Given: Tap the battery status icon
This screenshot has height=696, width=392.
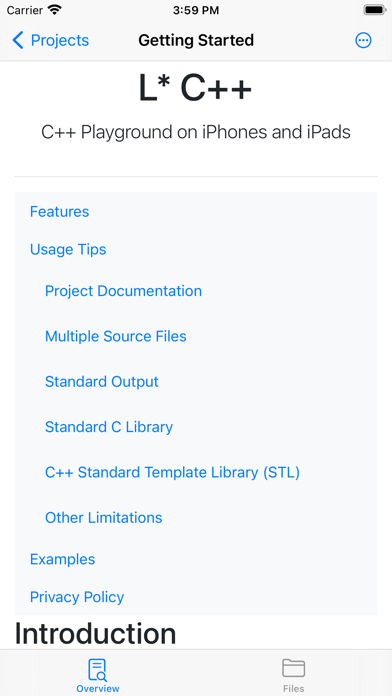Looking at the screenshot, I should 374,10.
